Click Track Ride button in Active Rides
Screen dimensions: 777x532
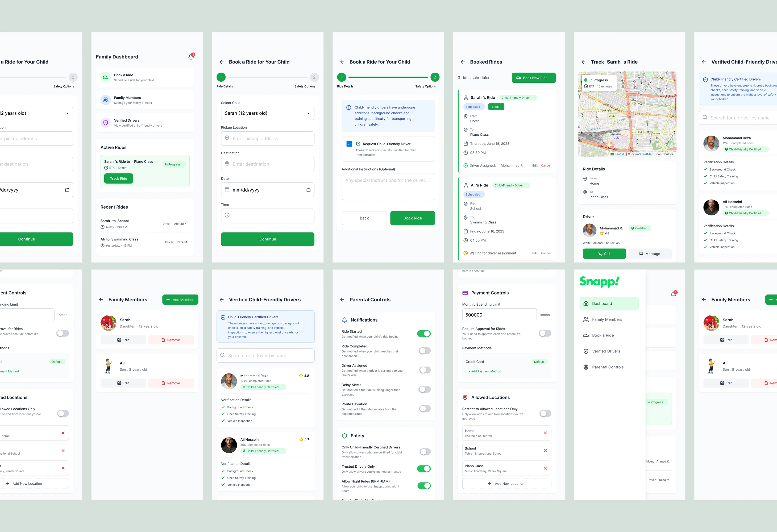[118, 178]
